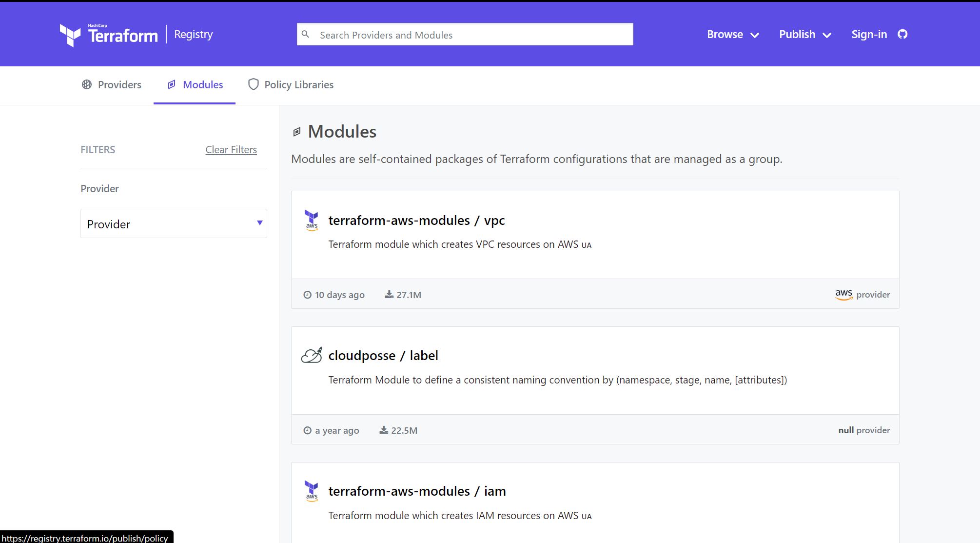This screenshot has height=543, width=980.
Task: Click the vpc module's AWS Terraform icon
Action: (312, 220)
